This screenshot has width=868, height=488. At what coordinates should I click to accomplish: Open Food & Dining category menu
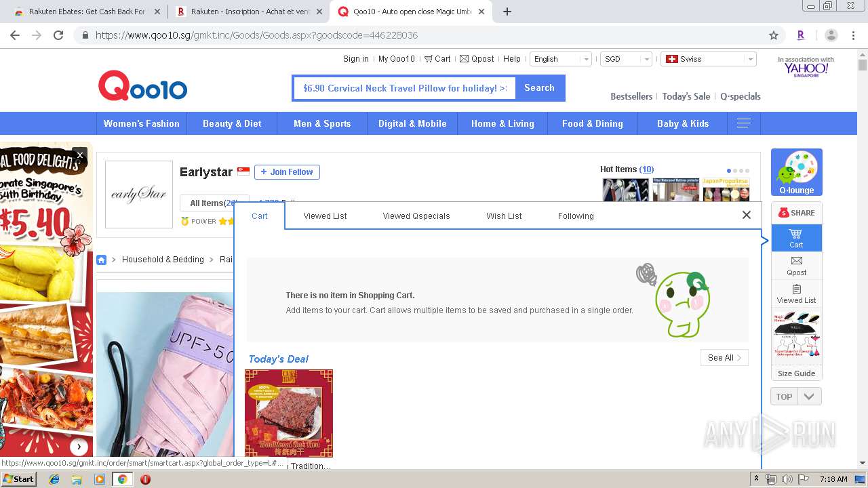point(593,123)
